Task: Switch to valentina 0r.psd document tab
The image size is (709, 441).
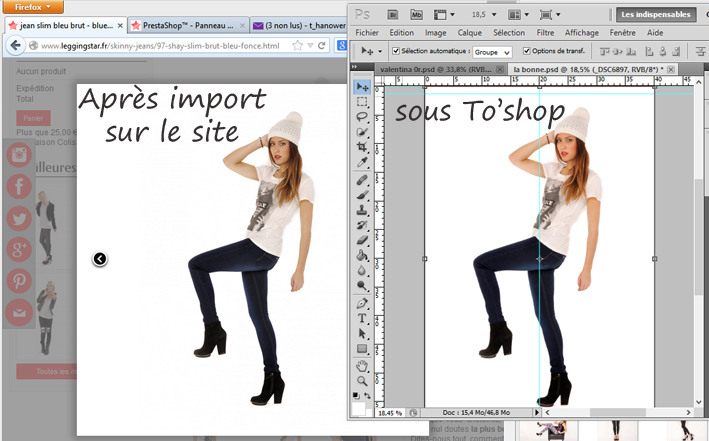Action: 440,69
